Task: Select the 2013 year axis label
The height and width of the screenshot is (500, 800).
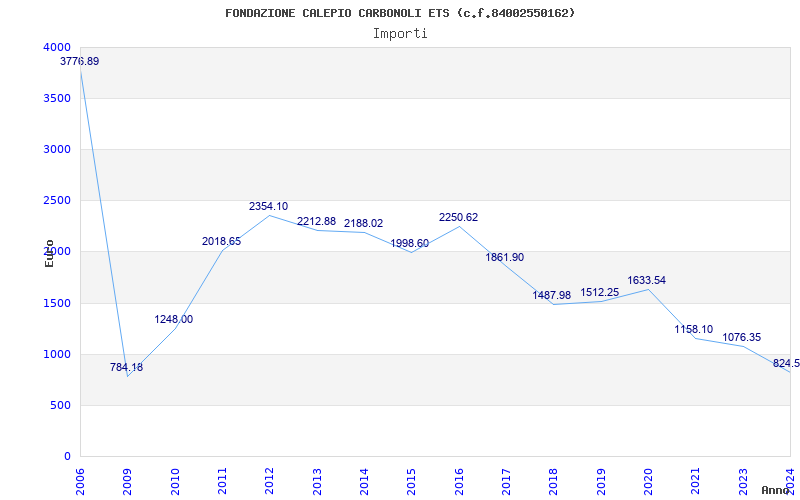Action: click(x=316, y=482)
